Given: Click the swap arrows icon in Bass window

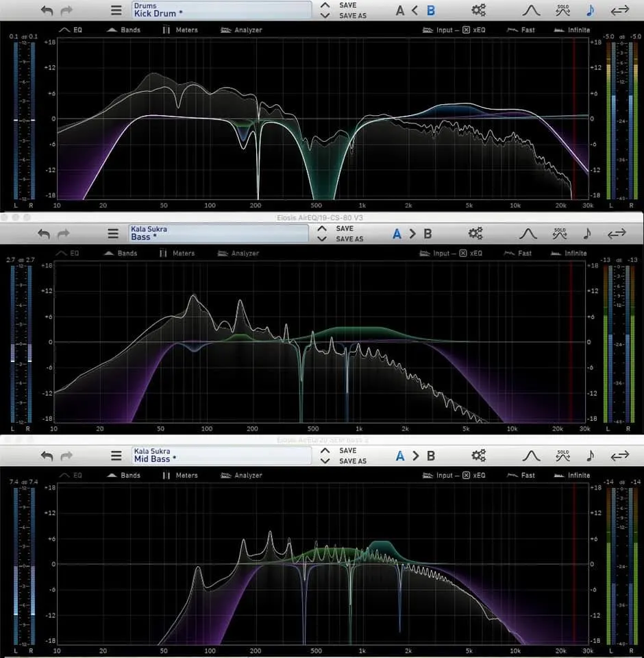Looking at the screenshot, I should (617, 233).
